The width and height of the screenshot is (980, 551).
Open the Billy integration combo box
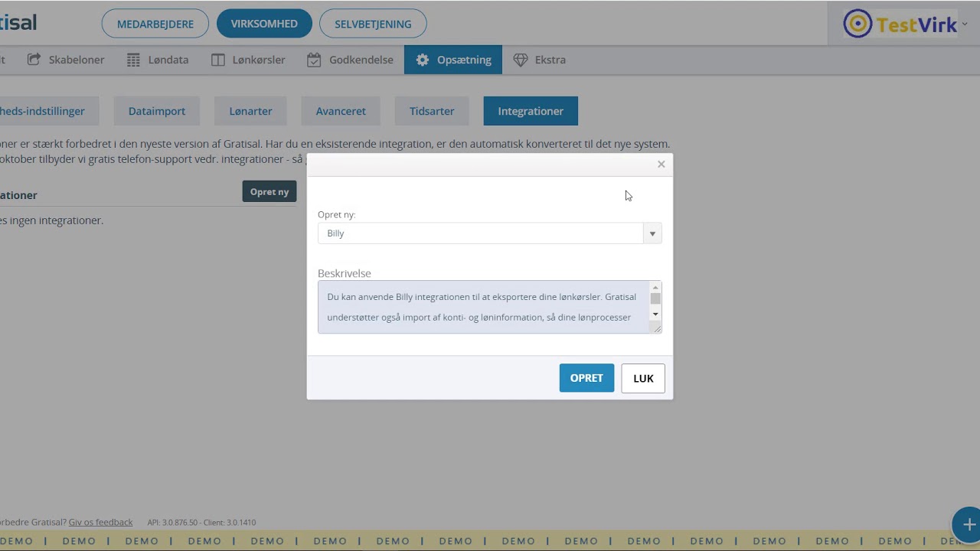[x=481, y=233]
